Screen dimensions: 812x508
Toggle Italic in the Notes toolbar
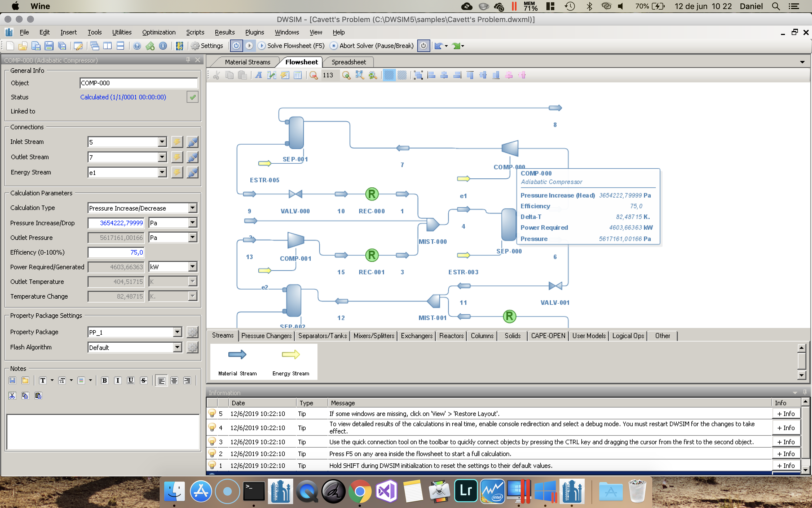(118, 380)
